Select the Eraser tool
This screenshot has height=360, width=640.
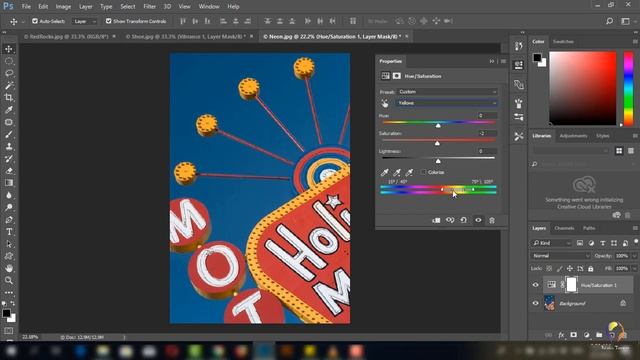(9, 171)
